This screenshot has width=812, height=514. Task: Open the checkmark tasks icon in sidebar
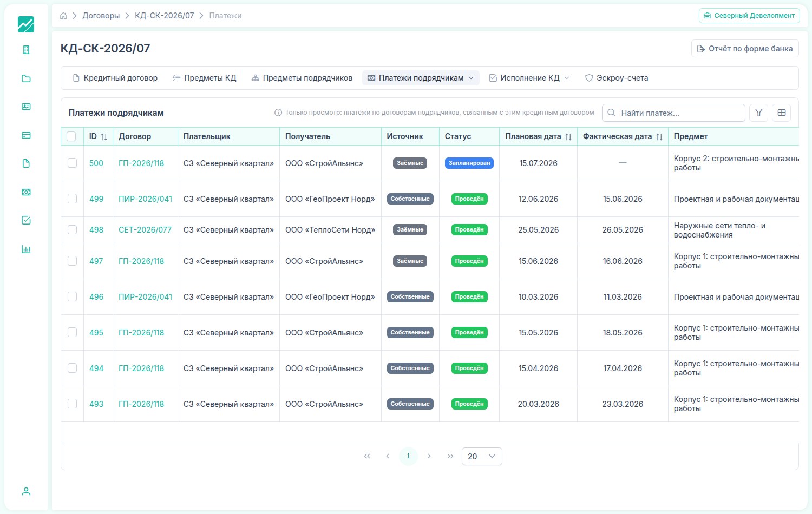click(x=26, y=220)
